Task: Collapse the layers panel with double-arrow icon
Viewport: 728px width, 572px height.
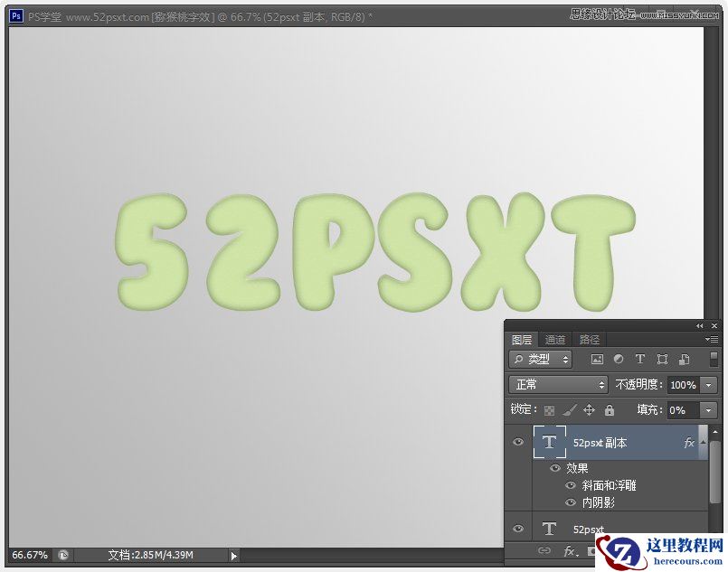Action: click(x=700, y=326)
